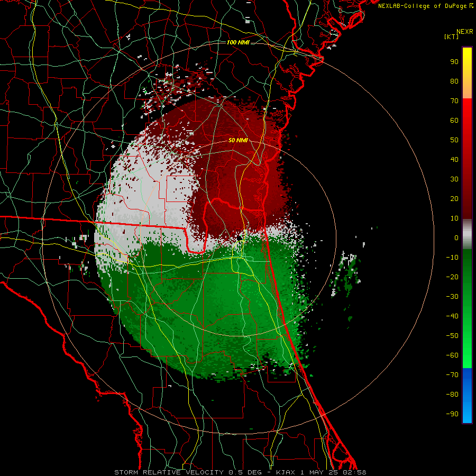The width and height of the screenshot is (476, 476).
Task: Click the 90 value on the velocity scale
Action: [454, 62]
